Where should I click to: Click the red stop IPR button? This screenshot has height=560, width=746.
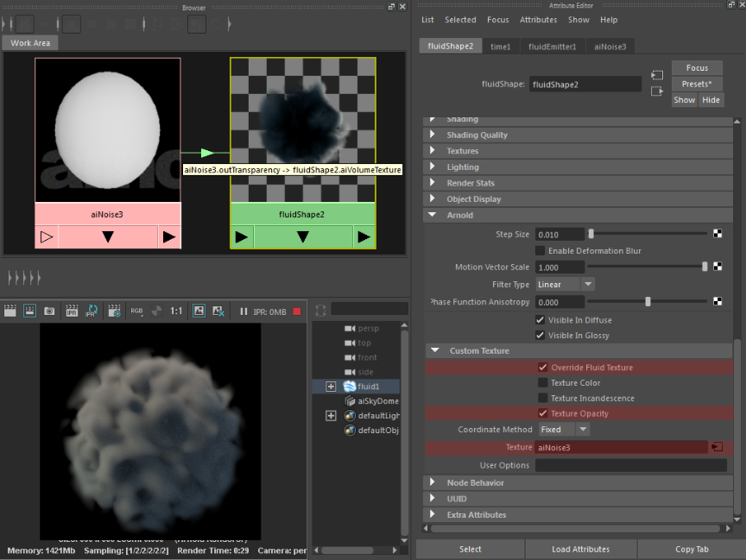tap(297, 311)
